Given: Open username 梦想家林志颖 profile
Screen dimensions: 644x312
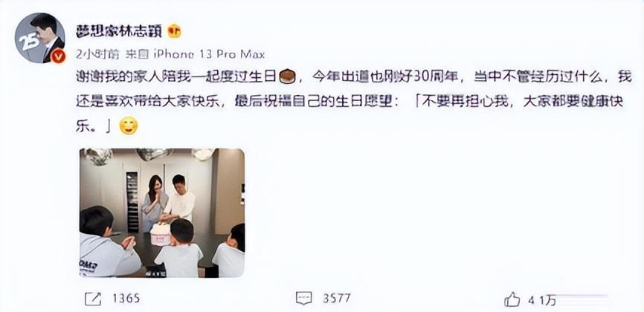Looking at the screenshot, I should pyautogui.click(x=119, y=31).
